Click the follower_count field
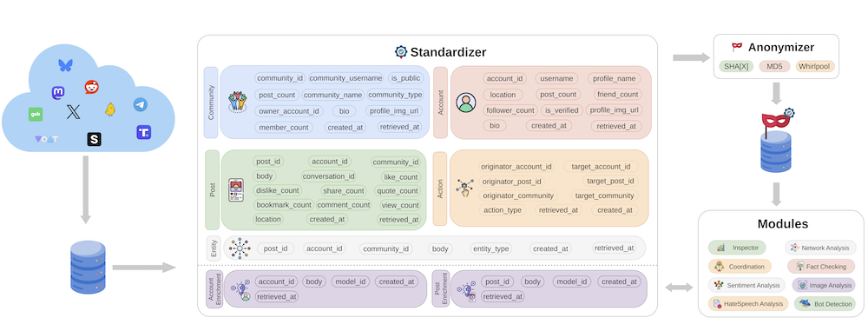The height and width of the screenshot is (318, 868). coord(510,110)
